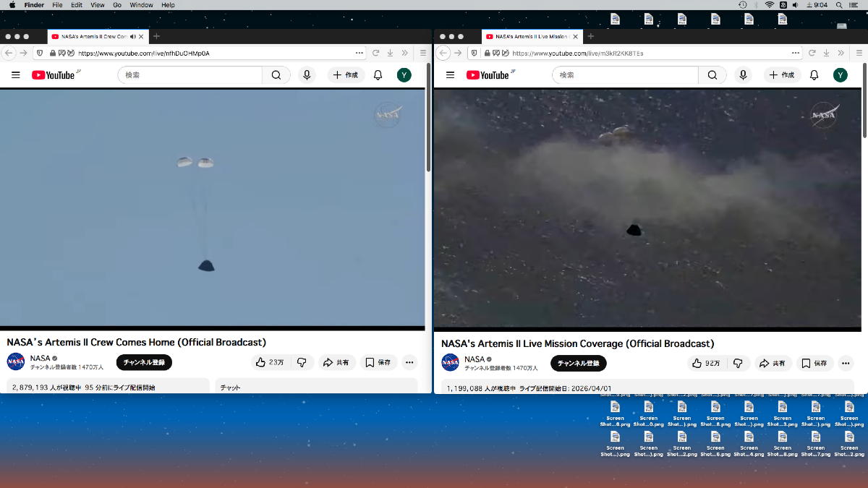Dislike the Live Mission Coverage video
Screen dimensions: 868x488
738,363
